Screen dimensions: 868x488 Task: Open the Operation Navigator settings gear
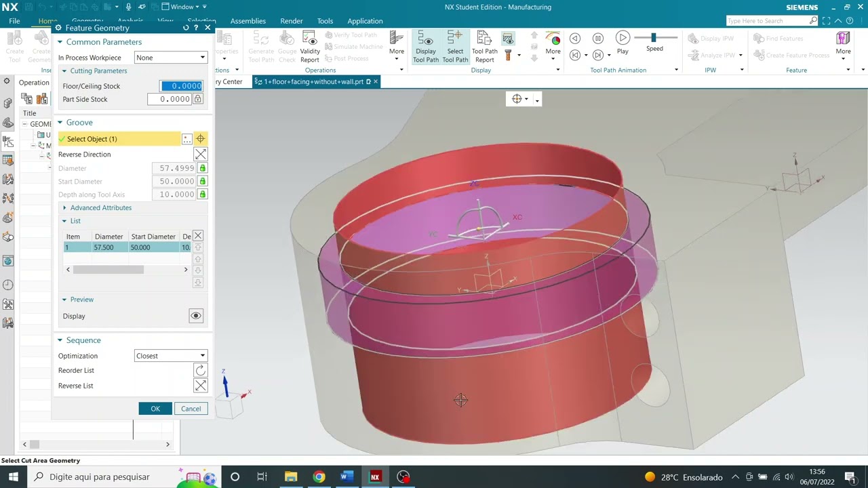coord(7,82)
